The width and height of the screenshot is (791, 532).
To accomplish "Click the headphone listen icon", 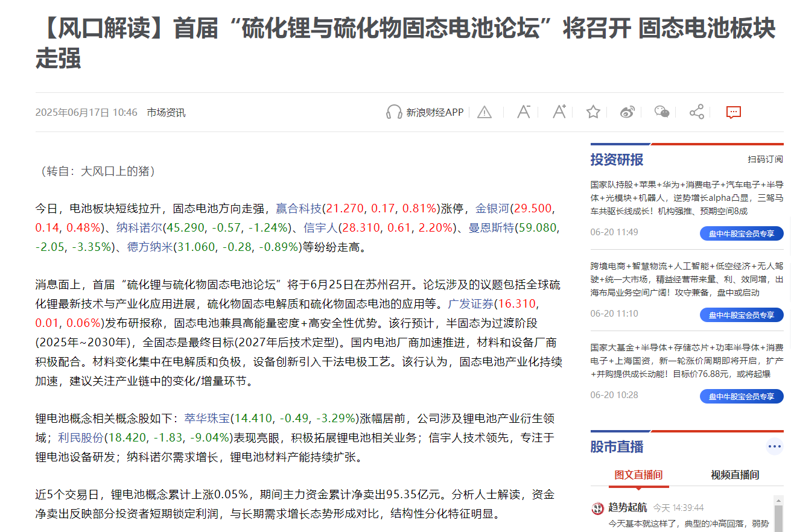I will coord(394,112).
